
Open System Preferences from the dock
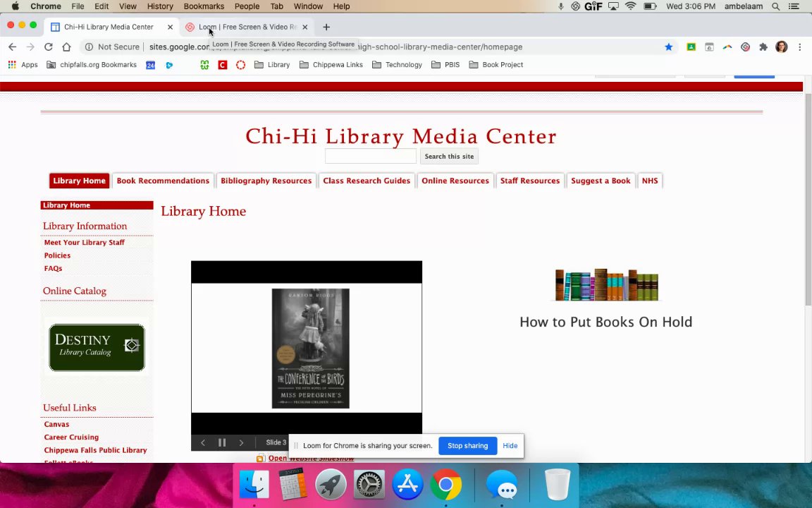(x=369, y=484)
